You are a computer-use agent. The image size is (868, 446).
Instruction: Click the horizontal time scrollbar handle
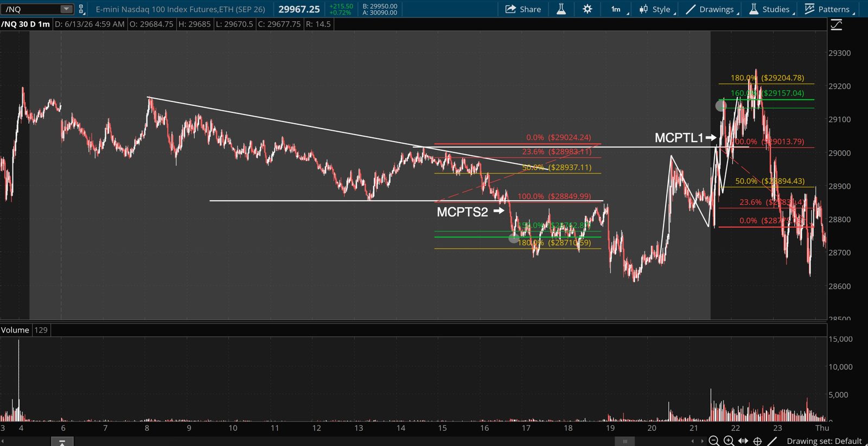(x=625, y=441)
